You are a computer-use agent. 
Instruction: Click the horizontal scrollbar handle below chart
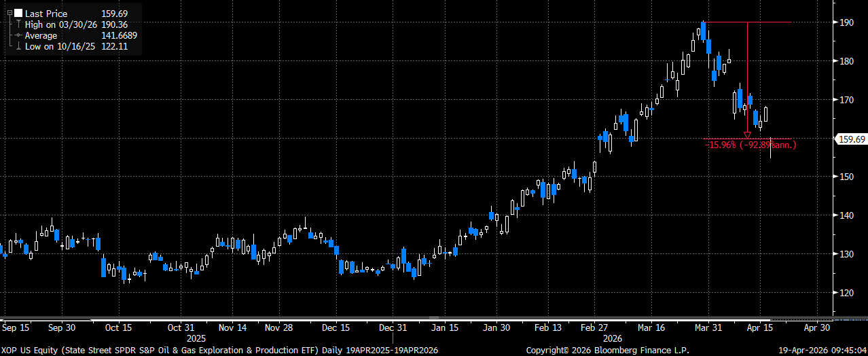coord(435,317)
